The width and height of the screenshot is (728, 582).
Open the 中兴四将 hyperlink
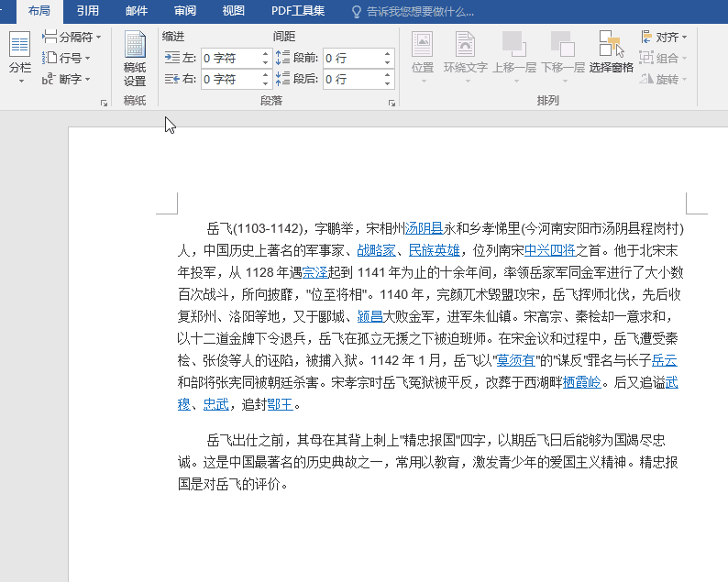(550, 250)
